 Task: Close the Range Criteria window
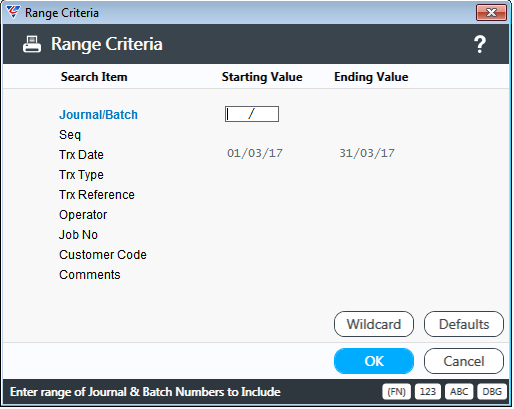(491, 13)
